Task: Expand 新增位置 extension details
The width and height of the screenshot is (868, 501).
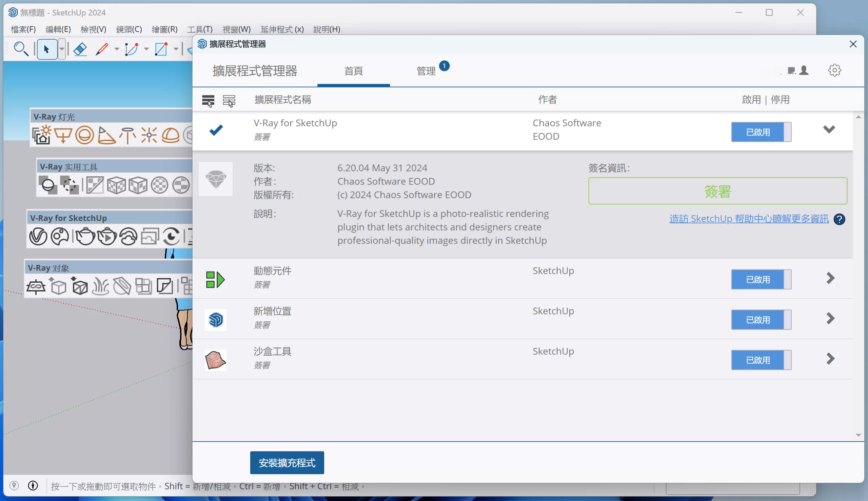Action: click(x=830, y=318)
